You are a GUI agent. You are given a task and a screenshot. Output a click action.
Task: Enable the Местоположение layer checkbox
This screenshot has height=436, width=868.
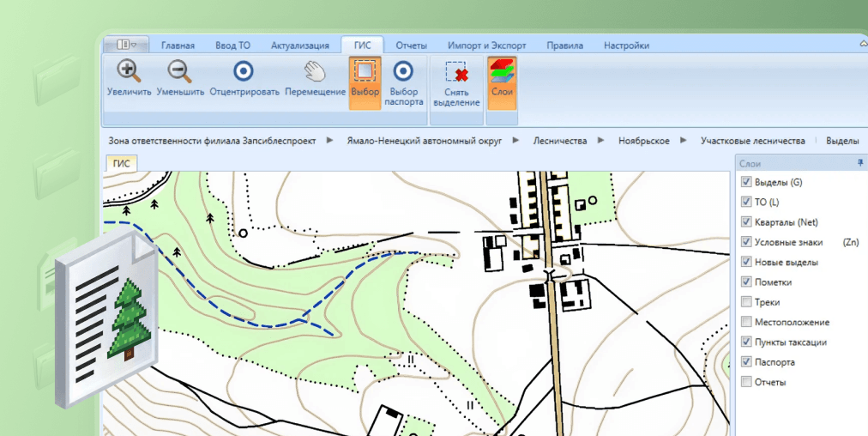pos(746,322)
